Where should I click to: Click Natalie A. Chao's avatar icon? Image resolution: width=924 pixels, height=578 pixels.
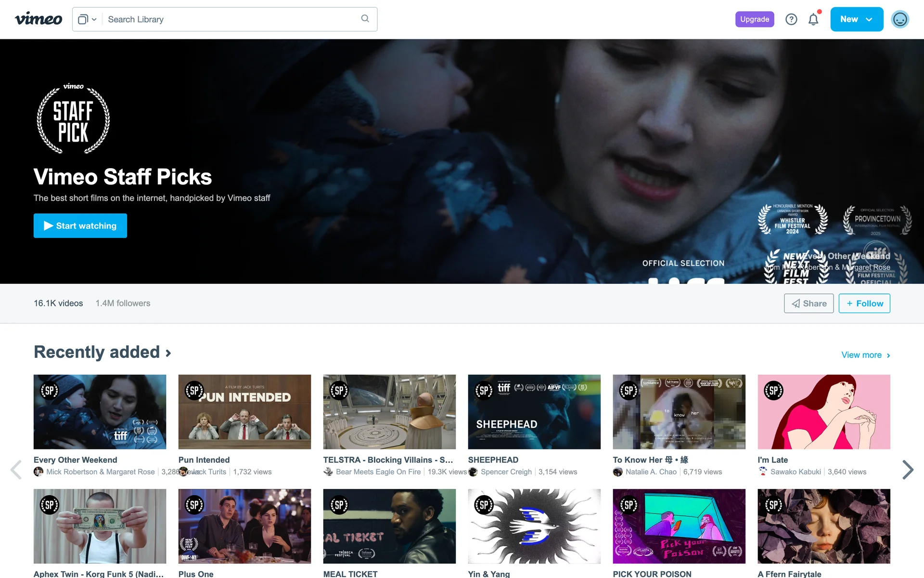[x=618, y=472]
